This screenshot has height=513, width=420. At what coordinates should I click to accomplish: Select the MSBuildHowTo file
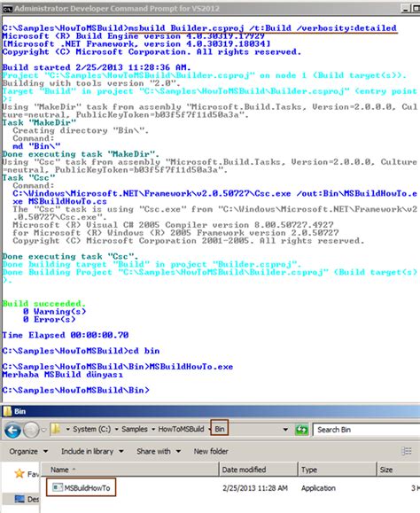coord(81,487)
